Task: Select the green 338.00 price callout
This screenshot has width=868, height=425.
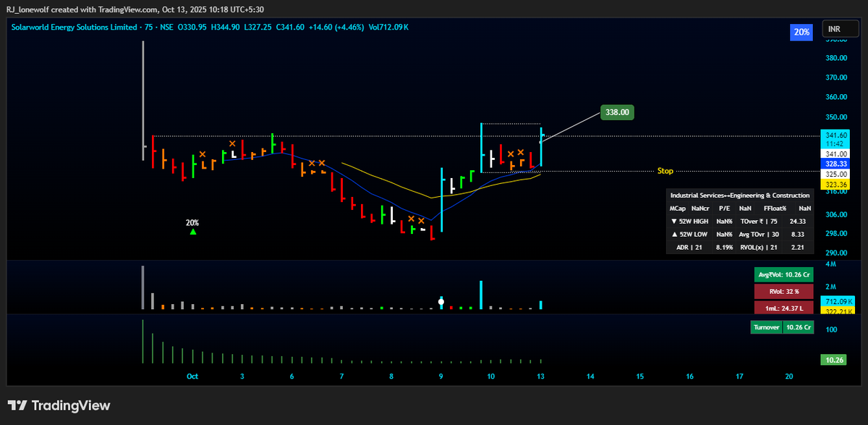Action: 618,112
